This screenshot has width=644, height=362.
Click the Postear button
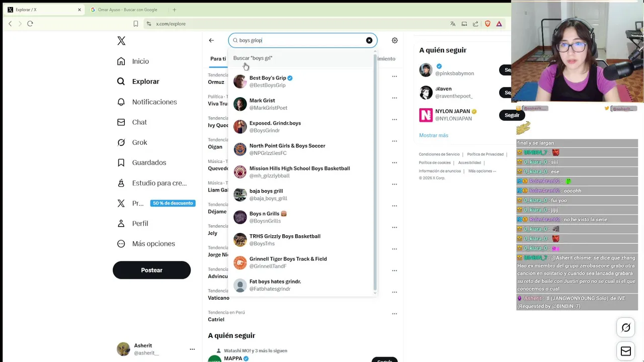tap(151, 270)
